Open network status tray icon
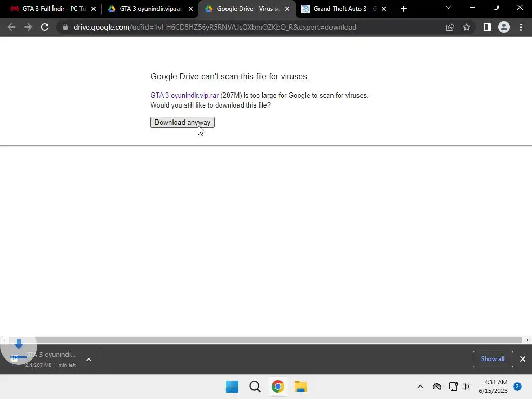532x399 pixels. click(453, 387)
